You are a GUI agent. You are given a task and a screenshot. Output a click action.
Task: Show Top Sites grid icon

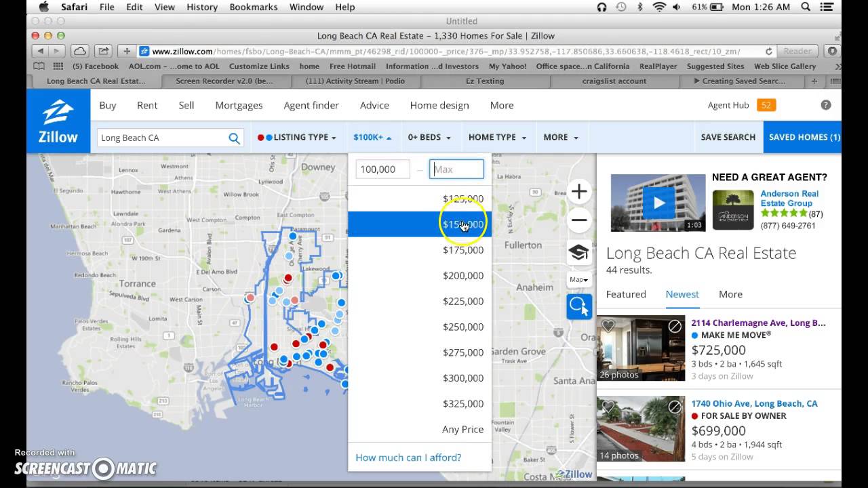58,66
